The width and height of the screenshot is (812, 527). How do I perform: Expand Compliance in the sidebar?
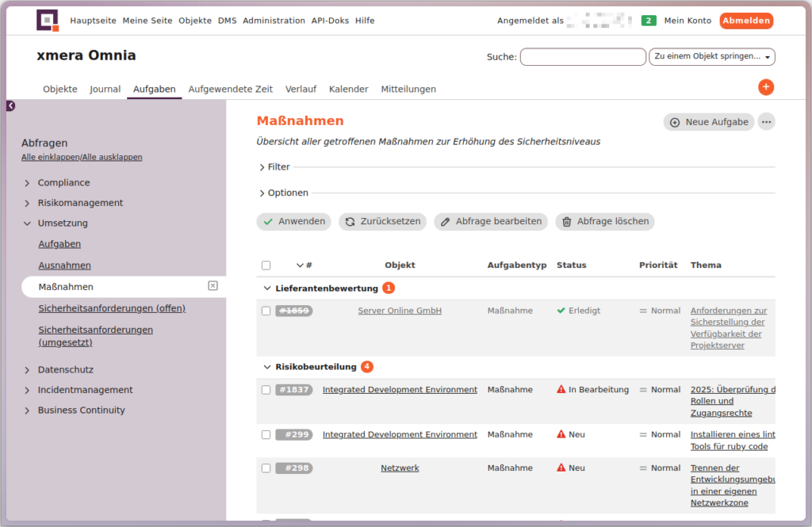pyautogui.click(x=63, y=182)
